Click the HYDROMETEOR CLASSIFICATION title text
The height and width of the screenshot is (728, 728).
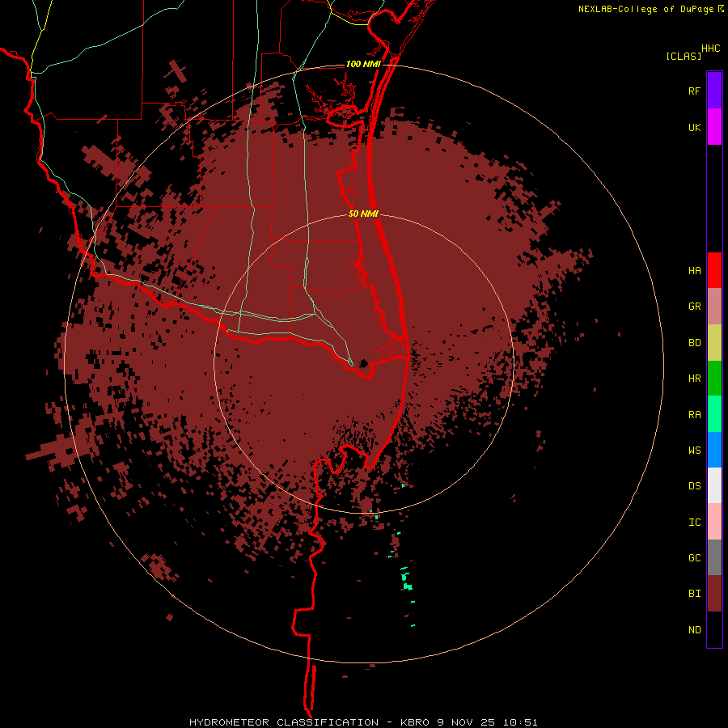284,722
